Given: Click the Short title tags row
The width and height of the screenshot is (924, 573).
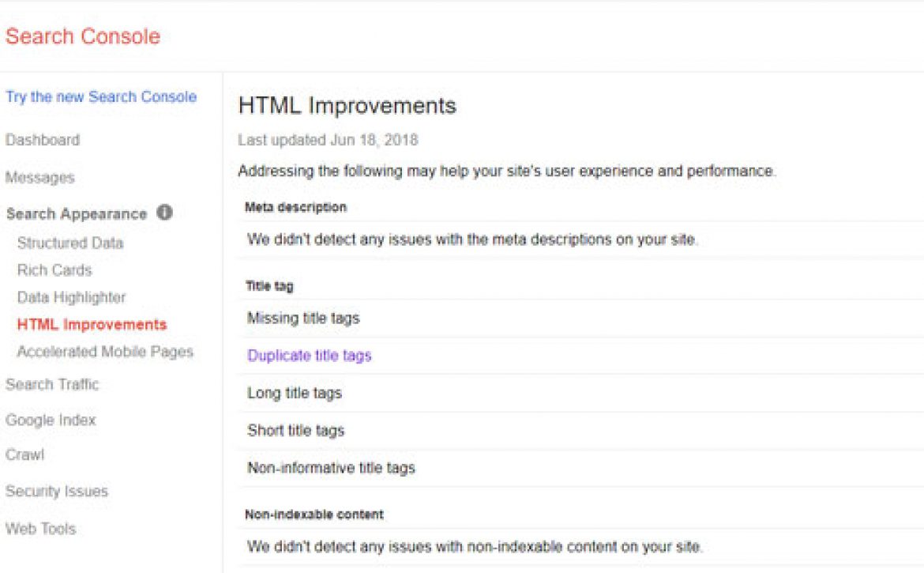Looking at the screenshot, I should [x=580, y=430].
